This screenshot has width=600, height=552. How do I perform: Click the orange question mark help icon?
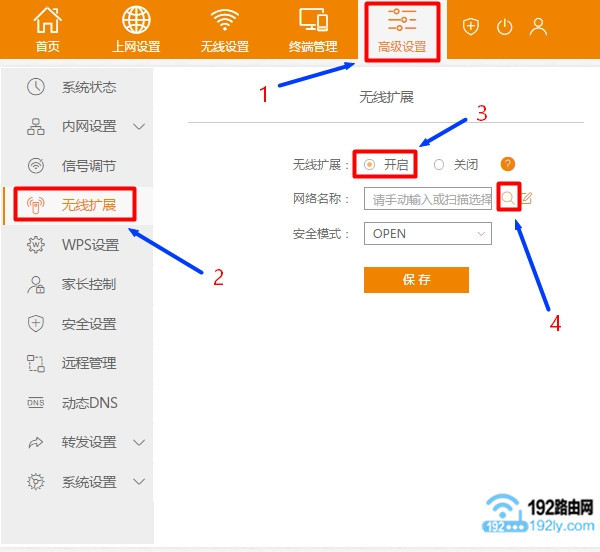[507, 164]
